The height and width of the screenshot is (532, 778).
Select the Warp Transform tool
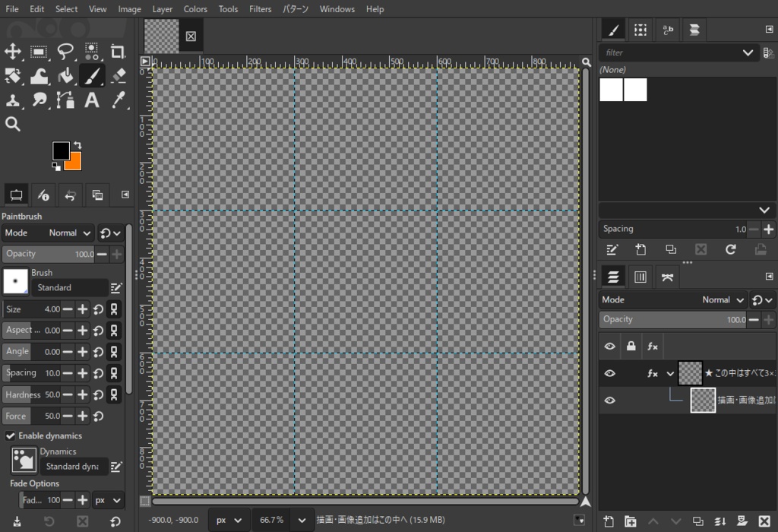(39, 76)
